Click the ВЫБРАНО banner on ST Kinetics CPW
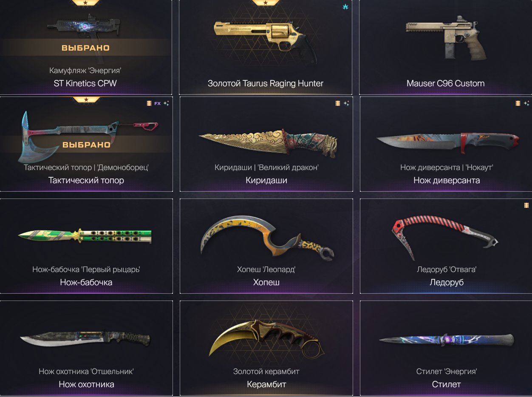The height and width of the screenshot is (397, 532). [x=86, y=48]
